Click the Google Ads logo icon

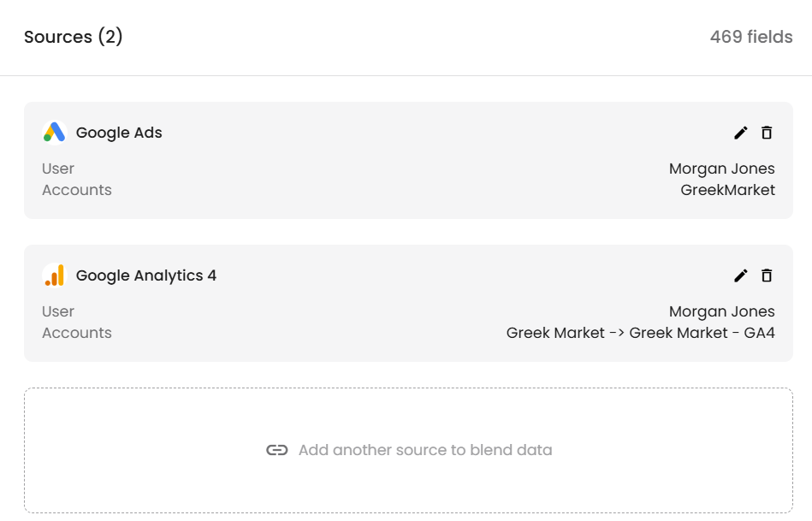pyautogui.click(x=55, y=133)
